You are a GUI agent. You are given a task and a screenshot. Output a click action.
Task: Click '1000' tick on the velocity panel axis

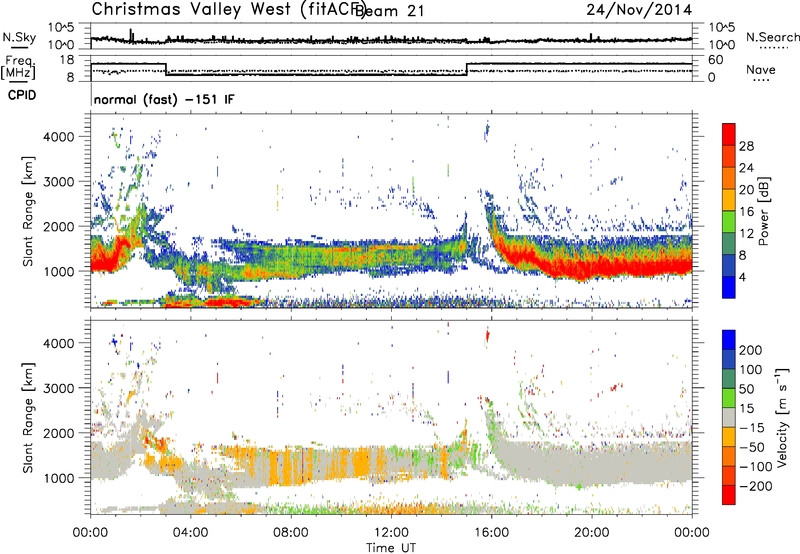[x=58, y=478]
